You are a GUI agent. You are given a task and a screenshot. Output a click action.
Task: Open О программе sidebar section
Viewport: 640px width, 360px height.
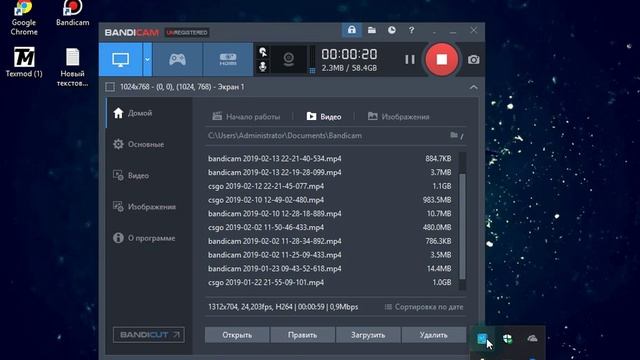[149, 238]
